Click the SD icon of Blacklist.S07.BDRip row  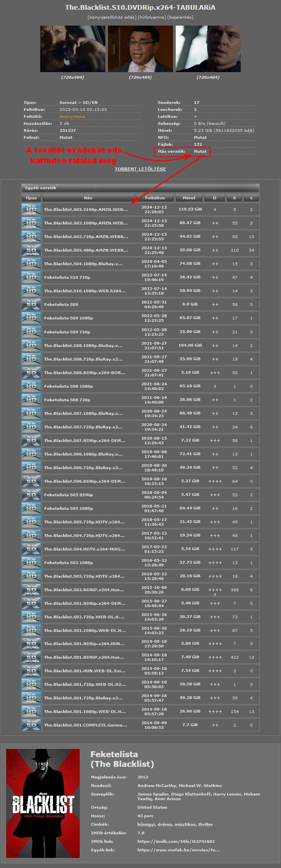pos(31,440)
